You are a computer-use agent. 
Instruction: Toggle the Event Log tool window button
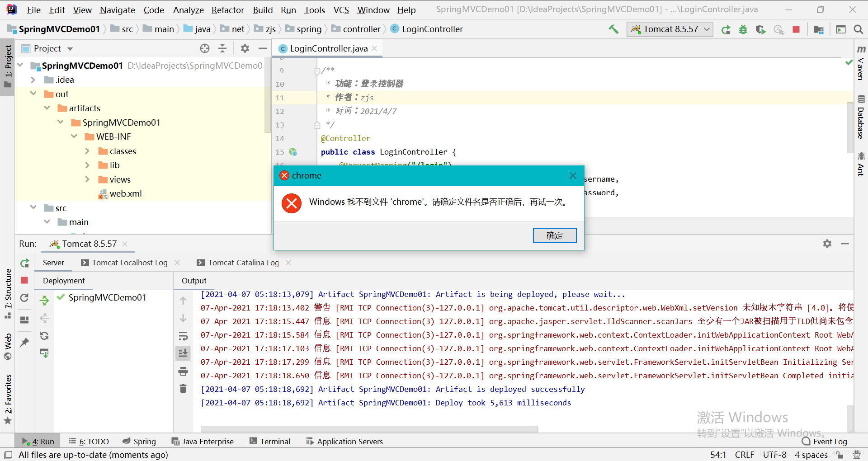(x=824, y=442)
